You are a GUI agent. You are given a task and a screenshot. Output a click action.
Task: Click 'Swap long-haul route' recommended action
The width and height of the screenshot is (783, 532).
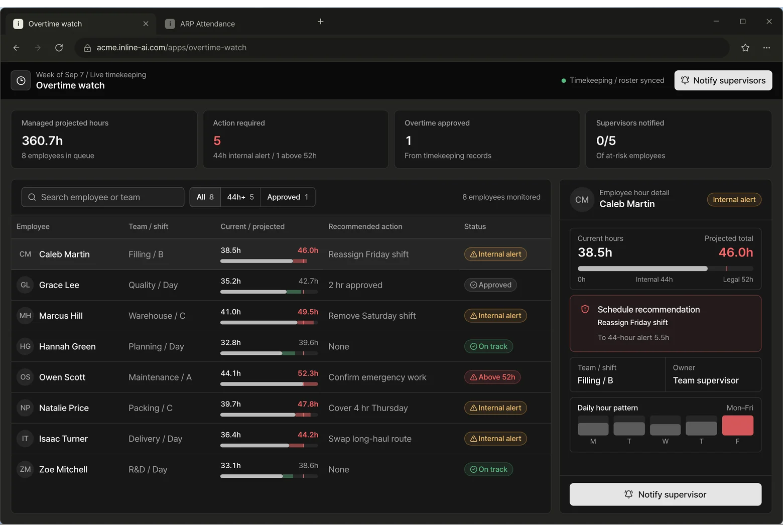coord(370,439)
